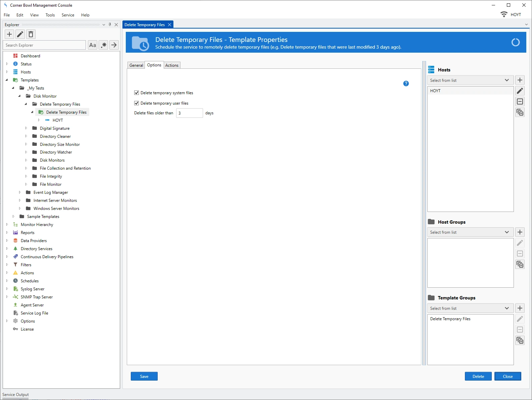Uncheck Delete temporary user files
Viewport: 532px width, 400px height.
click(137, 103)
